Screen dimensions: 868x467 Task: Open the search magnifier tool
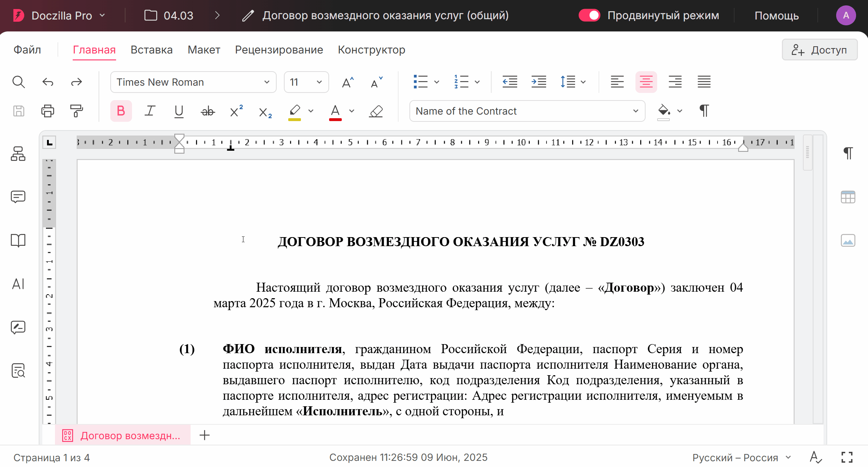[18, 82]
